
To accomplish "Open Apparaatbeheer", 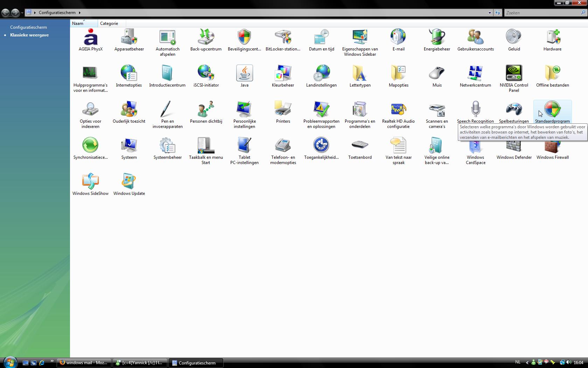I will (x=129, y=41).
